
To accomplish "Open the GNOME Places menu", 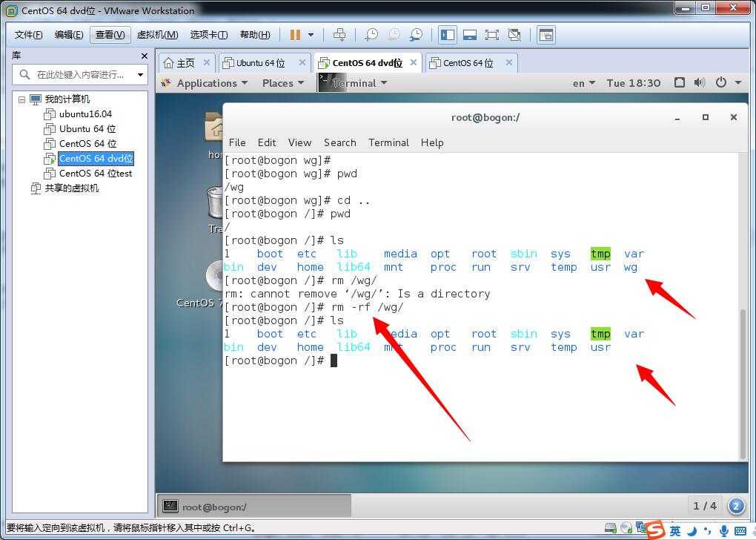I will click(283, 83).
